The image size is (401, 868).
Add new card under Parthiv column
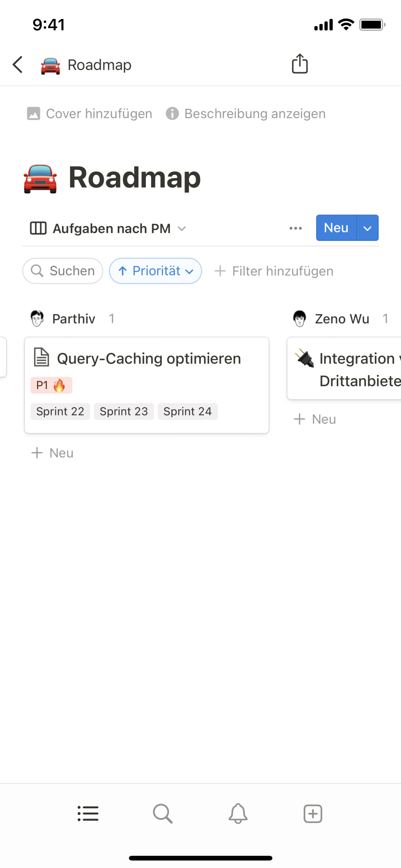(53, 453)
